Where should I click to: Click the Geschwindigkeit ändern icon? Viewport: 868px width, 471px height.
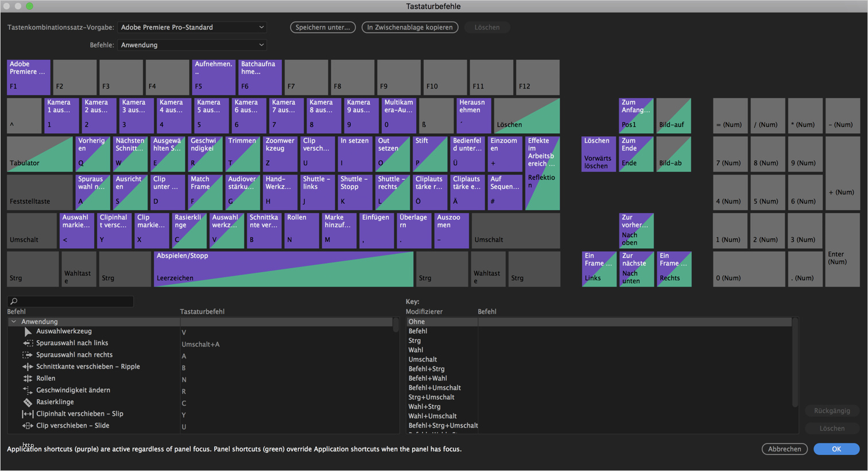(x=28, y=391)
